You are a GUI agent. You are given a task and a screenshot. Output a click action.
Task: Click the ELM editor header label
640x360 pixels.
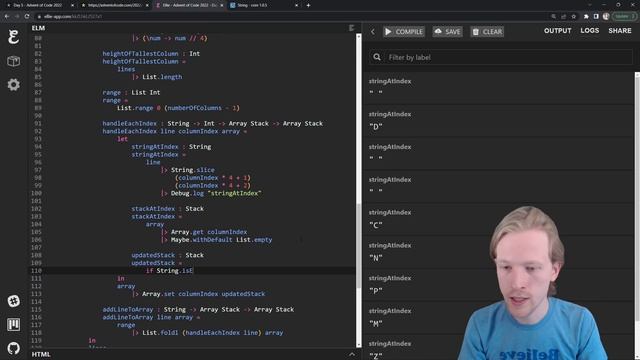38,28
